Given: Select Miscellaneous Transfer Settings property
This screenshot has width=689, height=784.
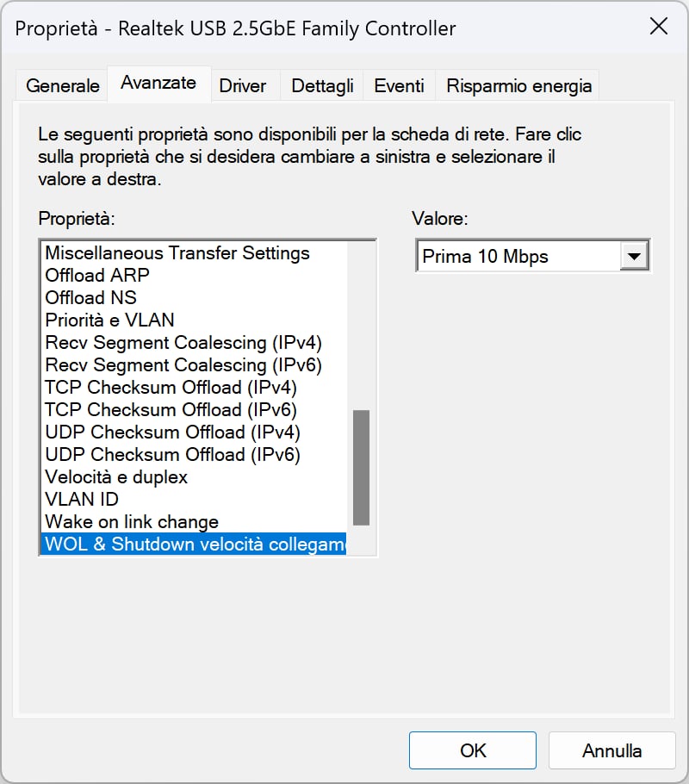Looking at the screenshot, I should click(194, 253).
